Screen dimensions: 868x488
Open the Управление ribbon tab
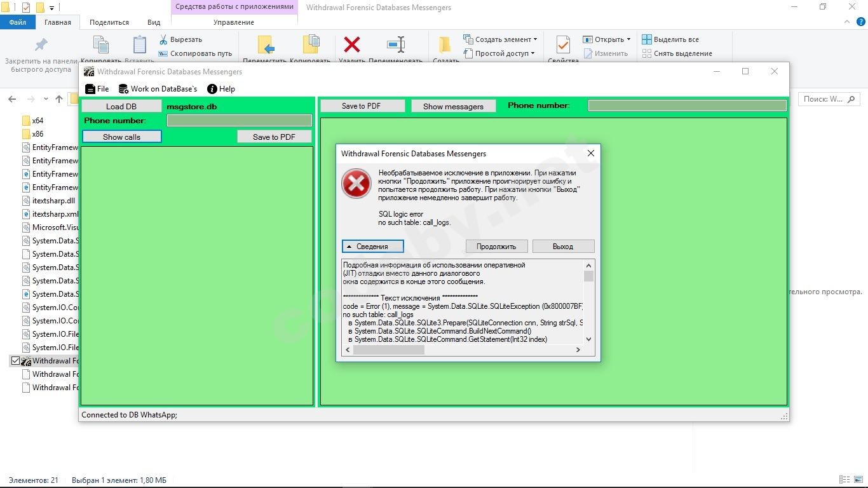click(x=234, y=22)
